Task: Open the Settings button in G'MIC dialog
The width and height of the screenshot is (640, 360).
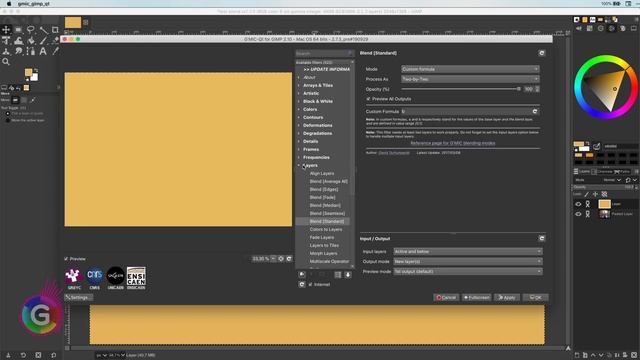Action: (x=78, y=298)
